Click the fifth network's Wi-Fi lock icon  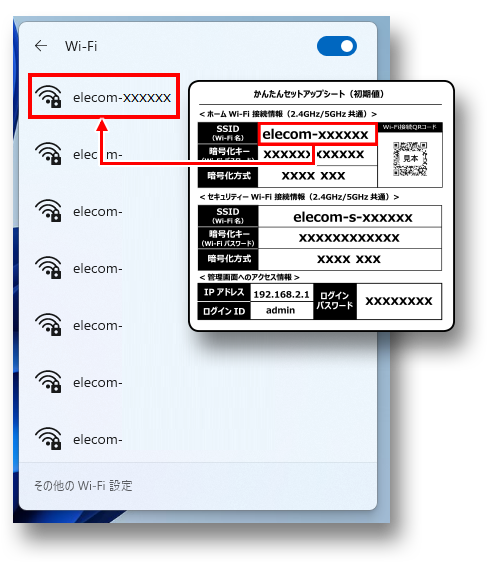coord(48,324)
